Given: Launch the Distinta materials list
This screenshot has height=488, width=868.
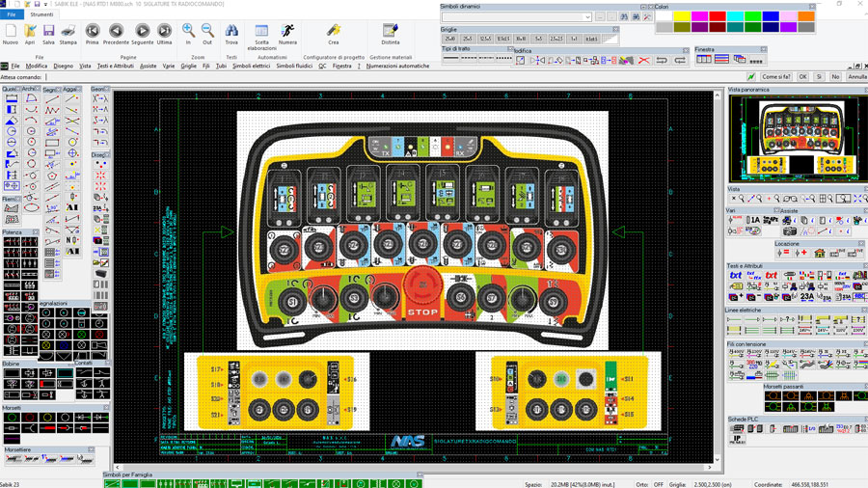Looking at the screenshot, I should tap(390, 32).
